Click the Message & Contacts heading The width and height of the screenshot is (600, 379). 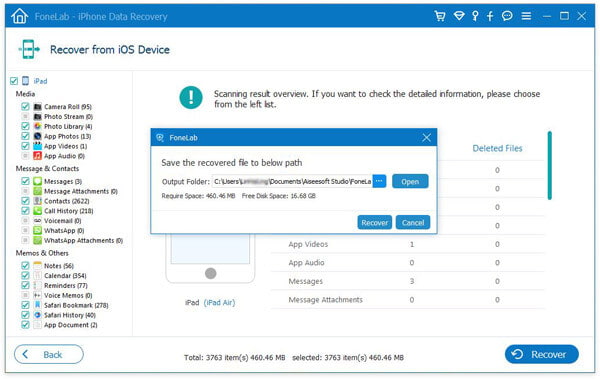tap(47, 168)
